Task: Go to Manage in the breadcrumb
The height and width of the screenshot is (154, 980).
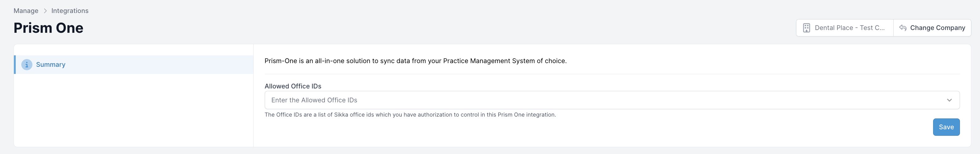Action: point(26,11)
